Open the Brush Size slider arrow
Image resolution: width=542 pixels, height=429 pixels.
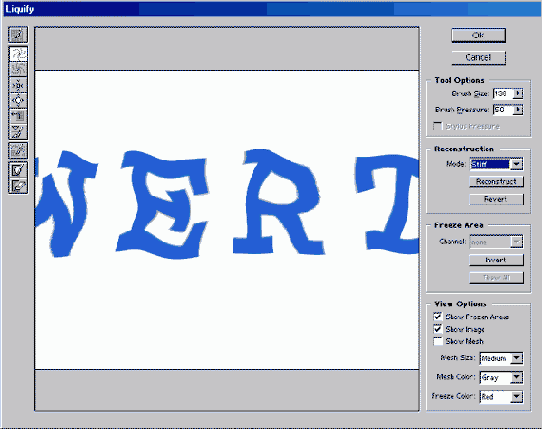pos(518,93)
